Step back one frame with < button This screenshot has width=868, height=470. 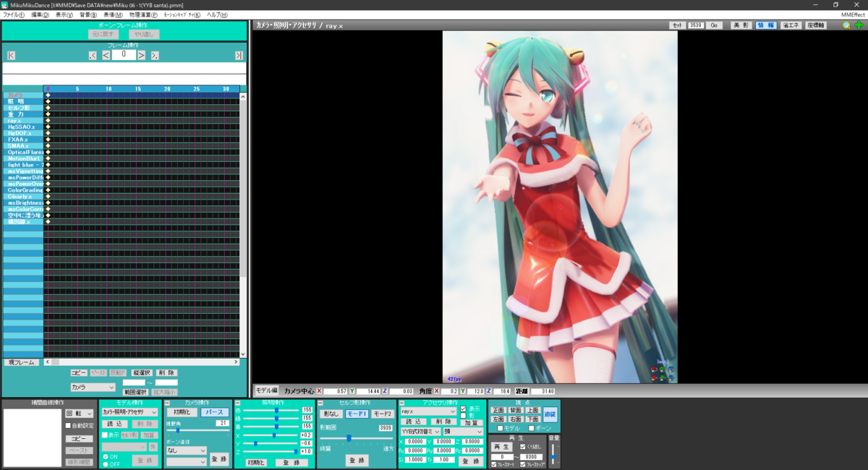coord(106,55)
